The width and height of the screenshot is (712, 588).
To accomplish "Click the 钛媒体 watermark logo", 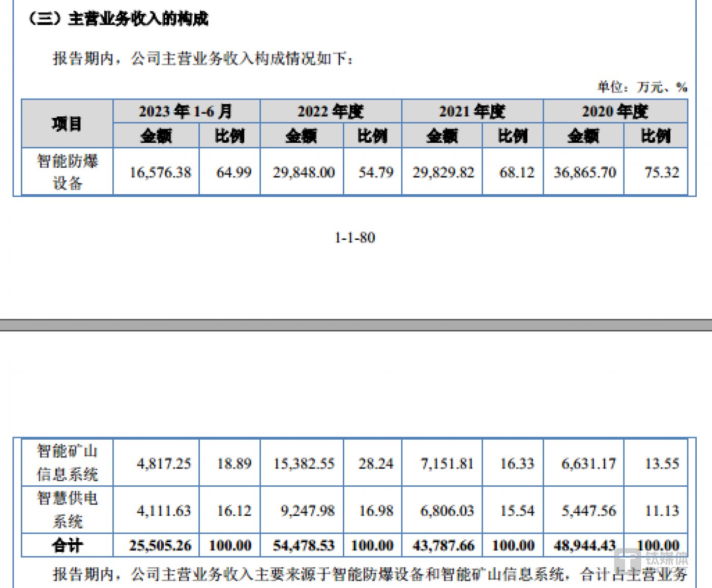I will pyautogui.click(x=651, y=561).
